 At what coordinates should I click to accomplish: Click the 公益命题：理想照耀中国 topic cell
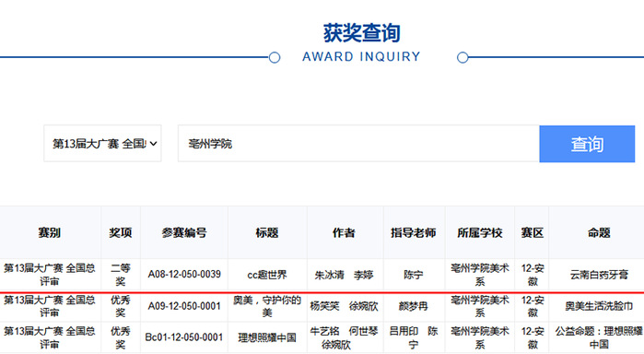pos(599,338)
